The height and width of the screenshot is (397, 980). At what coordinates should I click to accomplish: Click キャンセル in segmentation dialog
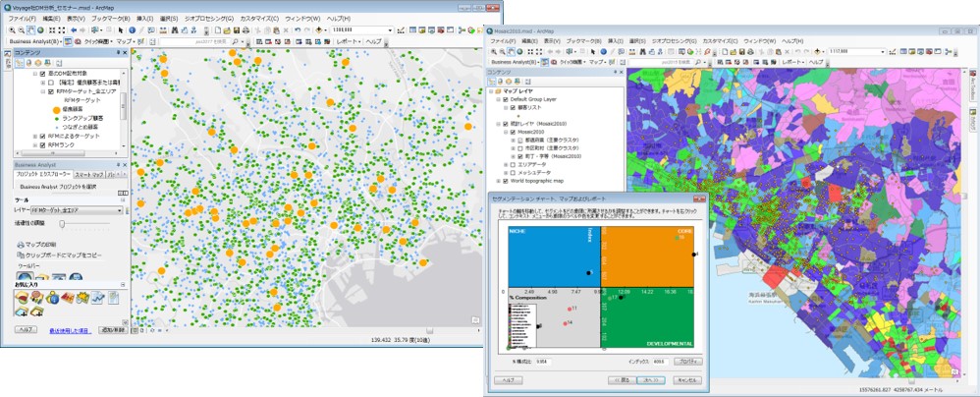point(687,380)
